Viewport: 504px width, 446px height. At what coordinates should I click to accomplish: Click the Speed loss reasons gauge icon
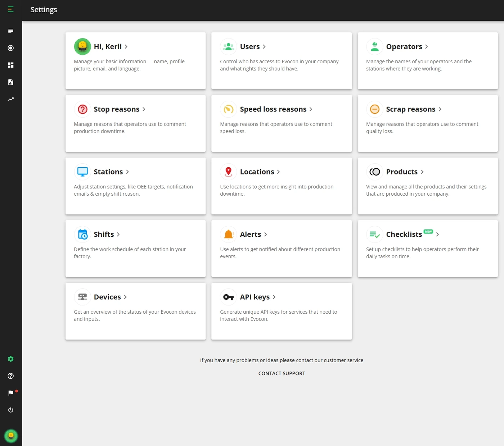[229, 109]
